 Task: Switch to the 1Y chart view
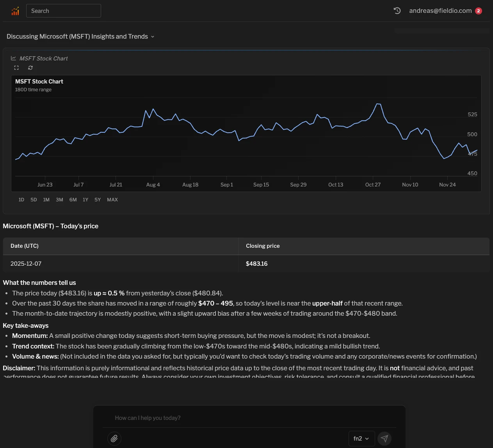point(85,199)
